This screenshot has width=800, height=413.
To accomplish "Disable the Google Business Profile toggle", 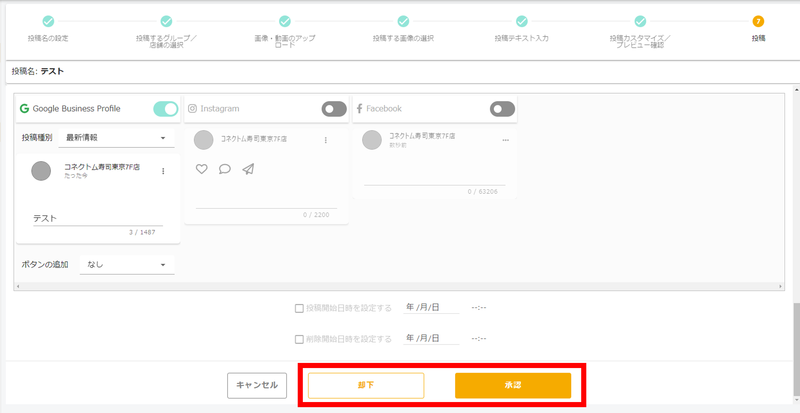I will [165, 109].
